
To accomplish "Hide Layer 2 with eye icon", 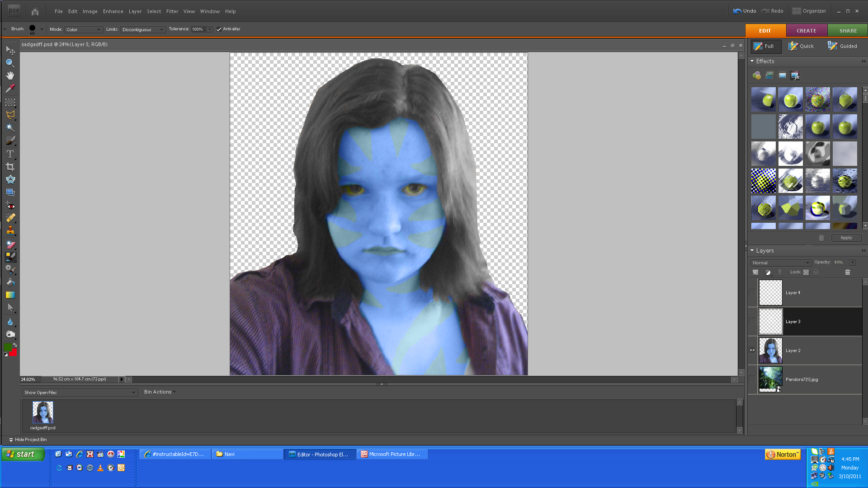I will pos(752,350).
